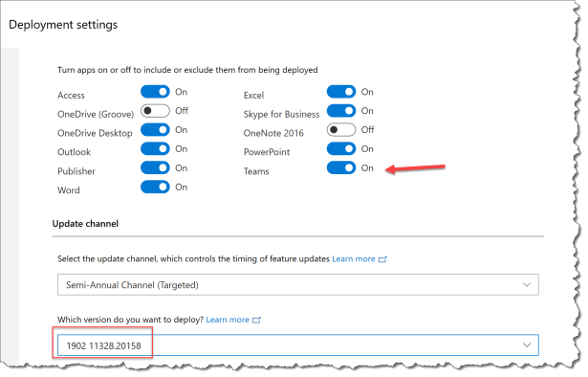Turn off the Word toggle
The width and height of the screenshot is (588, 377).
155,188
